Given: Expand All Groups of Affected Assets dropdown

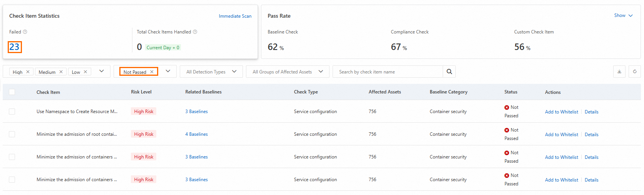Looking at the screenshot, I should (x=287, y=72).
